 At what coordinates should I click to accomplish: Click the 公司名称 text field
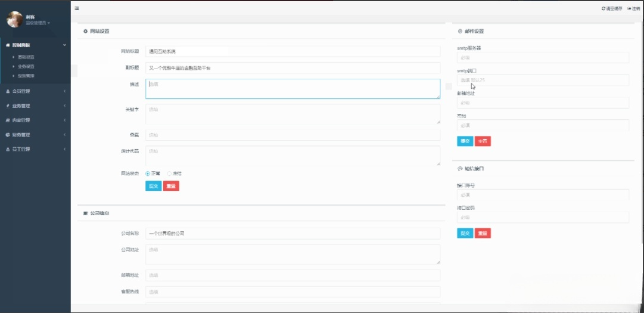click(x=293, y=233)
